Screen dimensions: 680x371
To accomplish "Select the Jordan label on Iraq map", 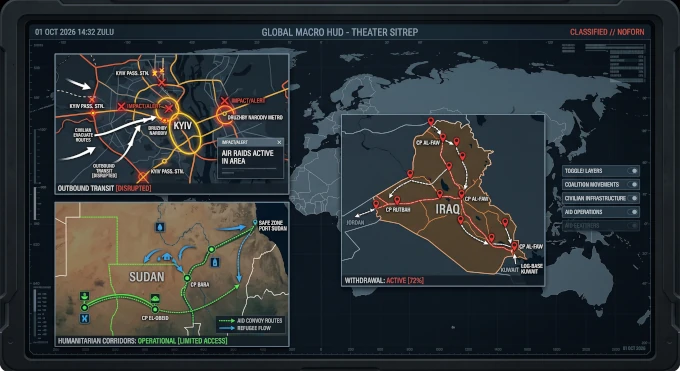I will tap(355, 223).
